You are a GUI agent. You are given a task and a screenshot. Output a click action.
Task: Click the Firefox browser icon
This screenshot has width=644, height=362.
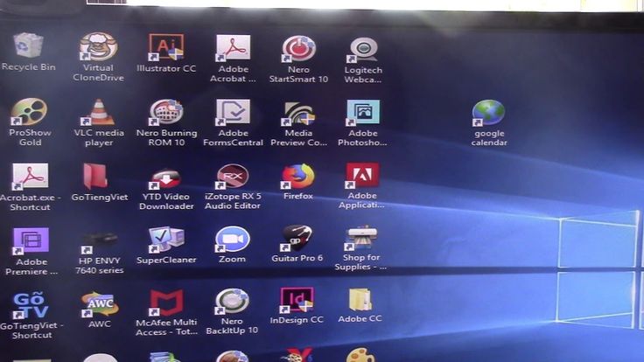coord(298,176)
